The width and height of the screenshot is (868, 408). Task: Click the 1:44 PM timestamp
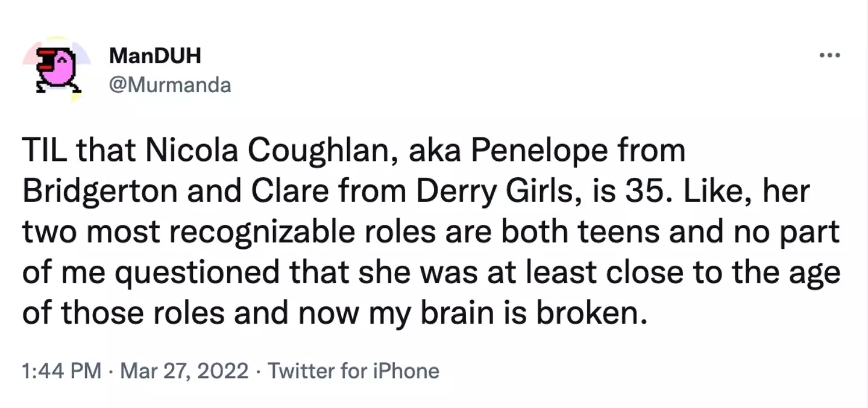pos(60,371)
